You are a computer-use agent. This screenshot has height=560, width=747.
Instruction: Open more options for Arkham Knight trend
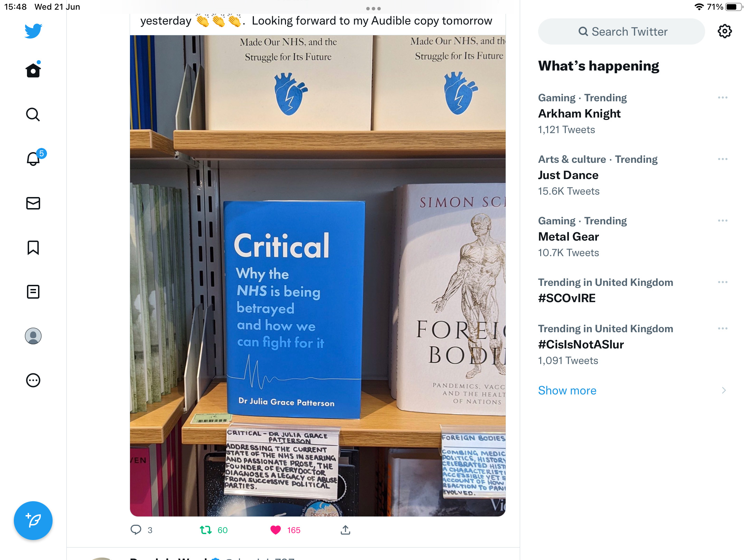click(x=723, y=98)
